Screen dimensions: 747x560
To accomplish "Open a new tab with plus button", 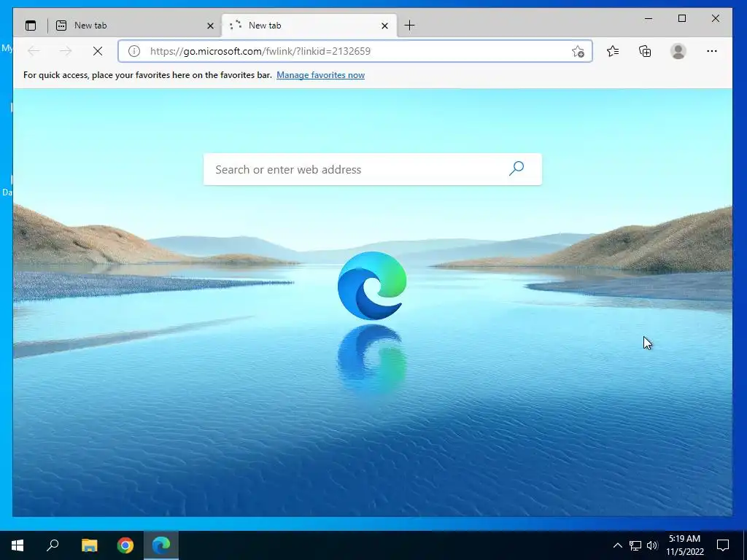I will (x=409, y=26).
